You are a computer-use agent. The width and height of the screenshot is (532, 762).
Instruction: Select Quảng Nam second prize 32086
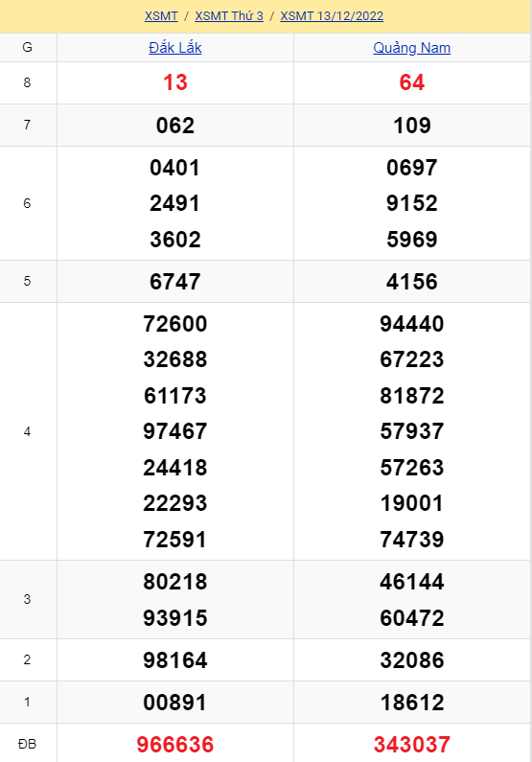[x=411, y=660]
